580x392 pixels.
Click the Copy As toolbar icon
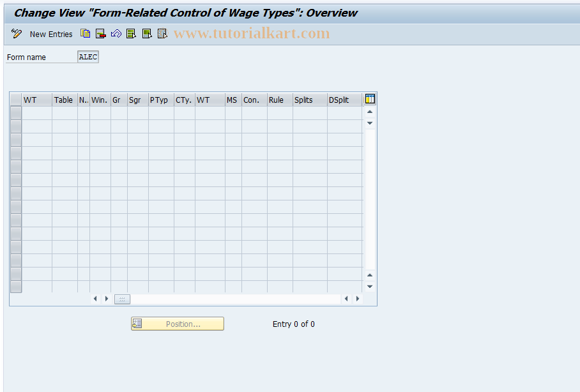point(86,34)
